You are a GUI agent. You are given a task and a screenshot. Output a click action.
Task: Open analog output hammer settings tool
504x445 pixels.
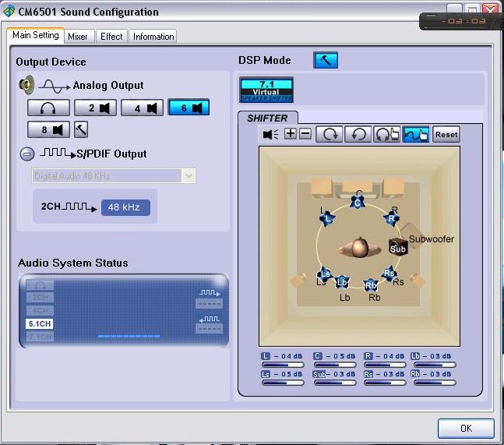[81, 129]
